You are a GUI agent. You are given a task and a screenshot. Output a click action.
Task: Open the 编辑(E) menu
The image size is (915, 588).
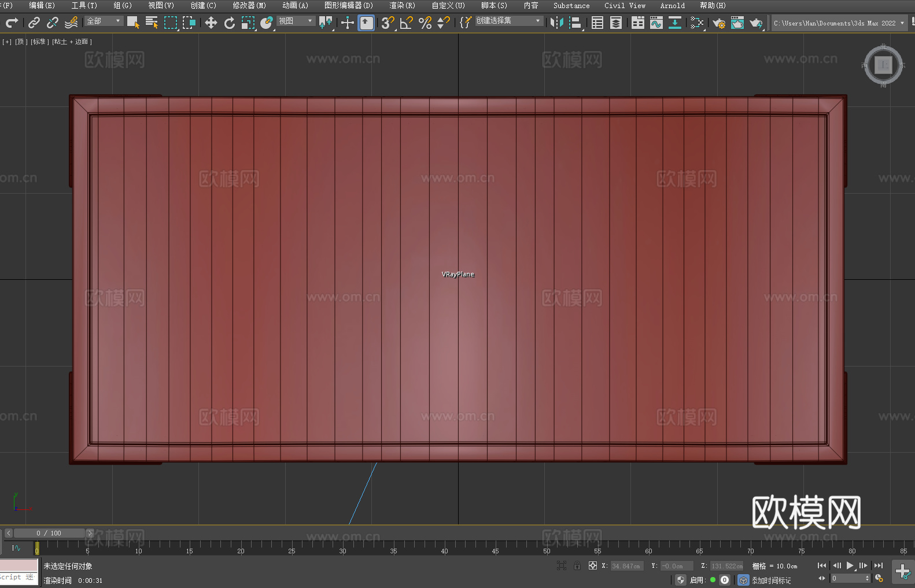[42, 5]
